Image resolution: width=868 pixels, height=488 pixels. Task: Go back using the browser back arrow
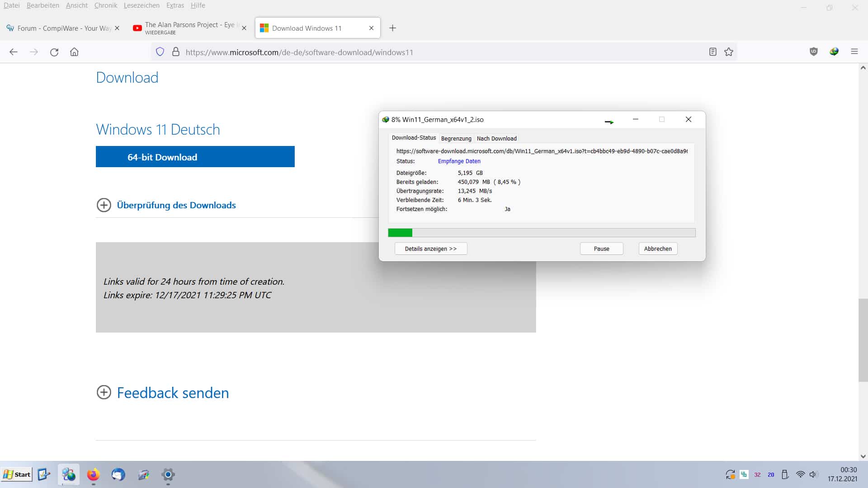14,52
